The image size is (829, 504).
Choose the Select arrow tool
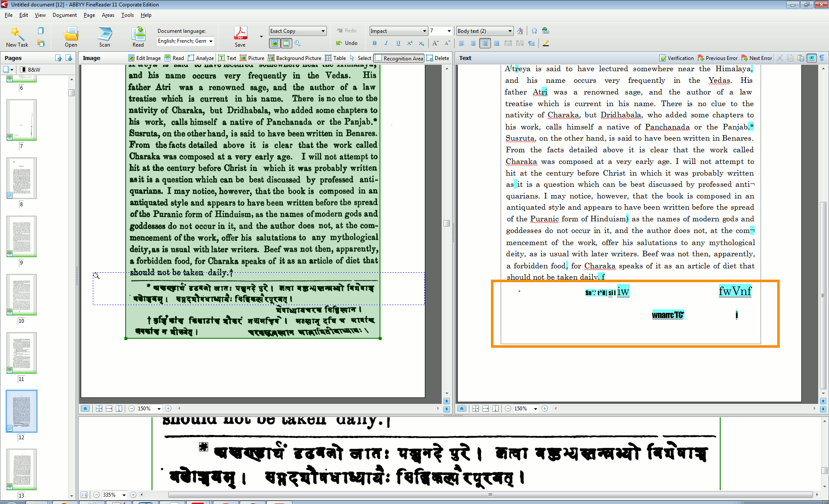tap(361, 58)
